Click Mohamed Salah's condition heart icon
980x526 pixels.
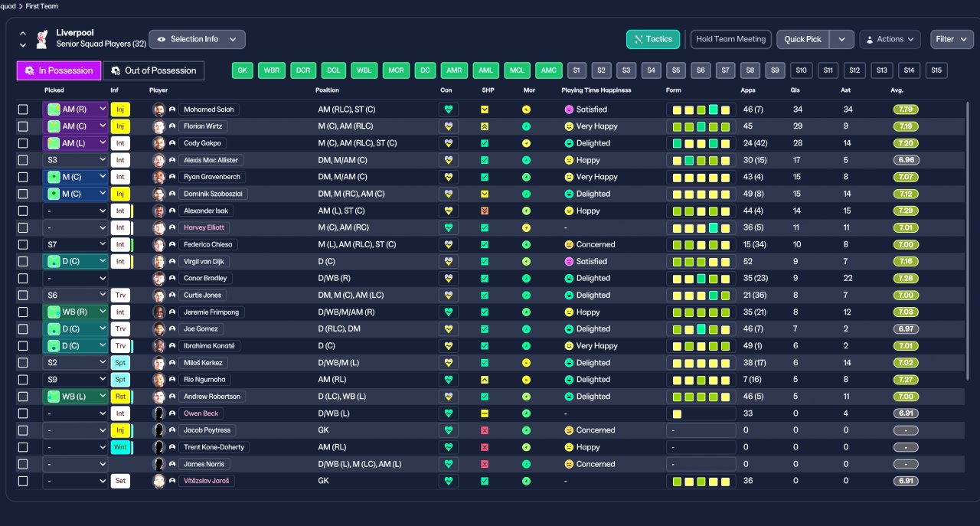[449, 109]
